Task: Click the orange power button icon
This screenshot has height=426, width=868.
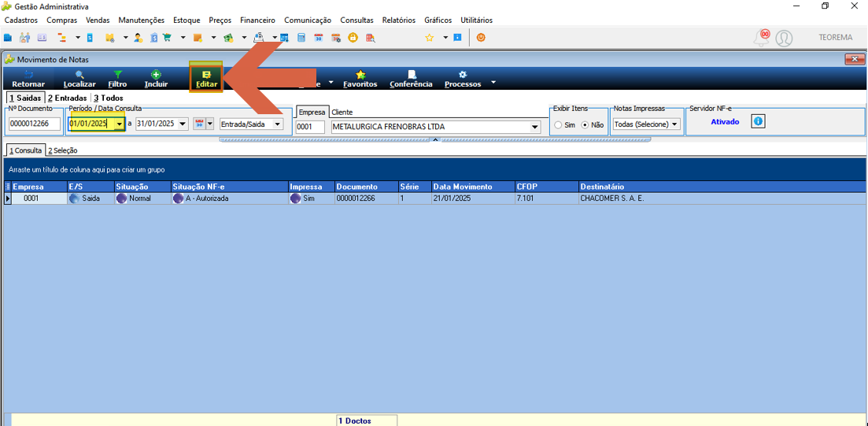Action: tap(481, 38)
